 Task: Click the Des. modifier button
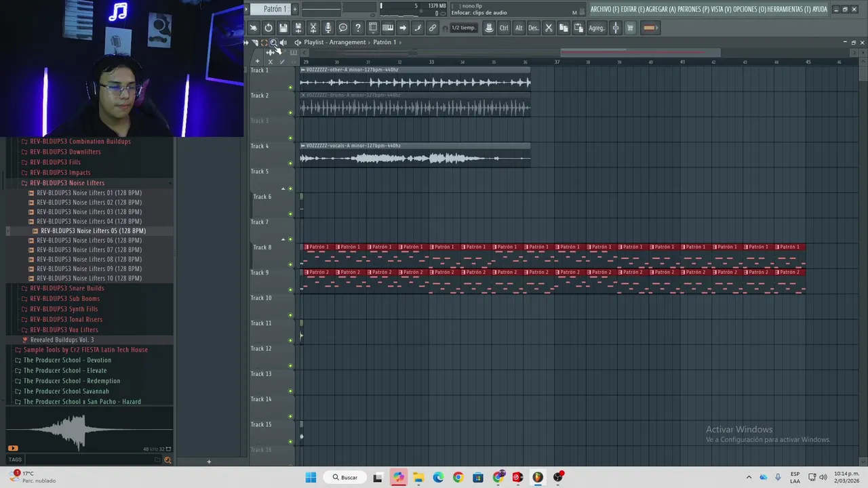pos(534,28)
